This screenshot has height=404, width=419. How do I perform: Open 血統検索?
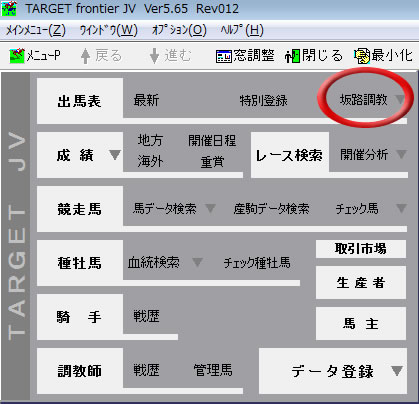click(154, 263)
